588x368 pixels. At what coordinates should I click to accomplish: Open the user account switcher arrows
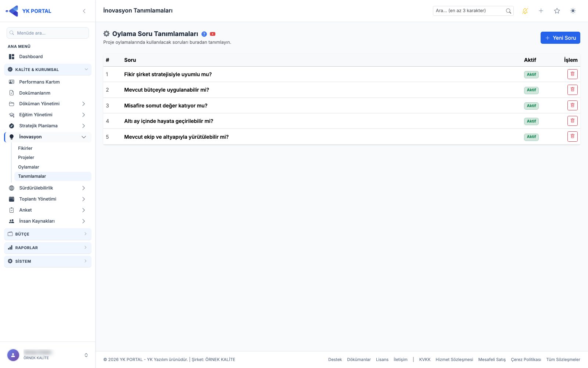coord(86,355)
